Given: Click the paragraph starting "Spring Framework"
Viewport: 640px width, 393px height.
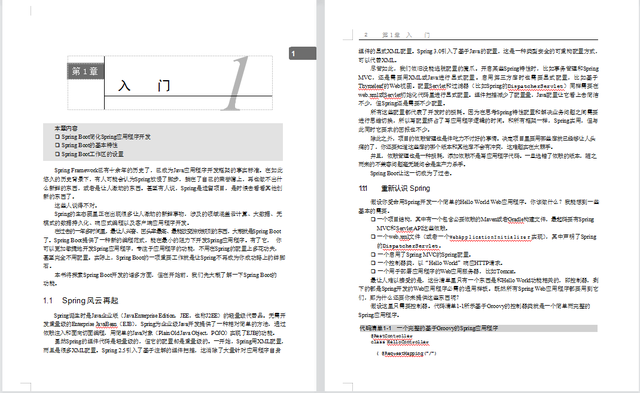Looking at the screenshot, I should pyautogui.click(x=163, y=183).
